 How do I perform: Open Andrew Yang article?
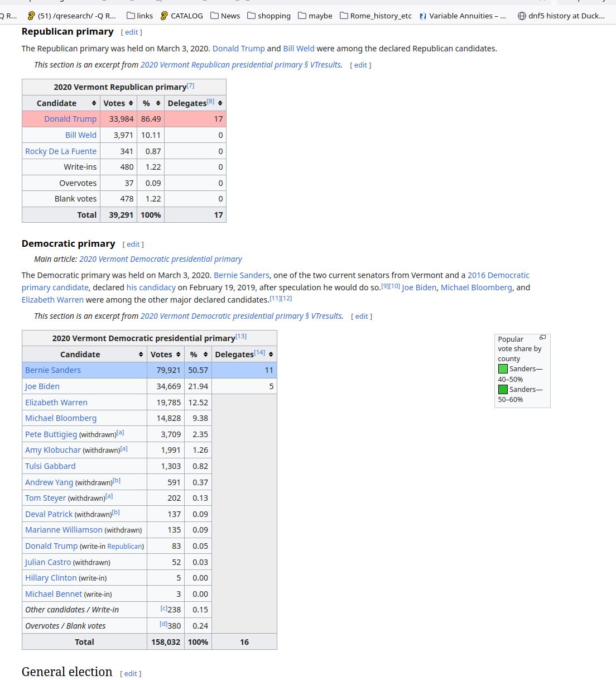tap(49, 482)
